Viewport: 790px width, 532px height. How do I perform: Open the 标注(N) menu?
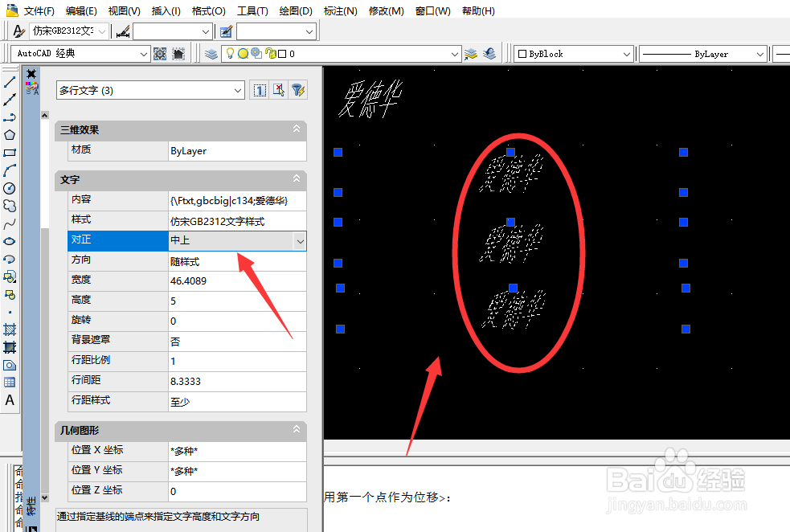click(x=340, y=10)
